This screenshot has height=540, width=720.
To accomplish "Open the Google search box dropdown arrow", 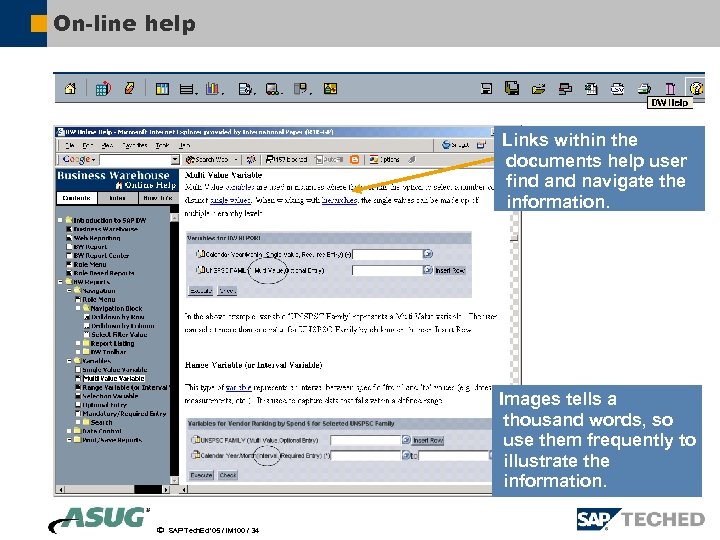I will [x=175, y=160].
